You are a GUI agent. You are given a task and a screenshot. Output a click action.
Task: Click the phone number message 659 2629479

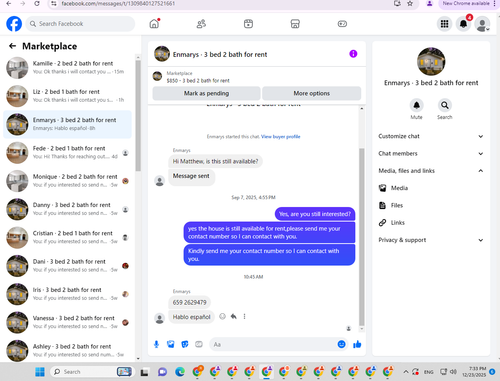(190, 302)
